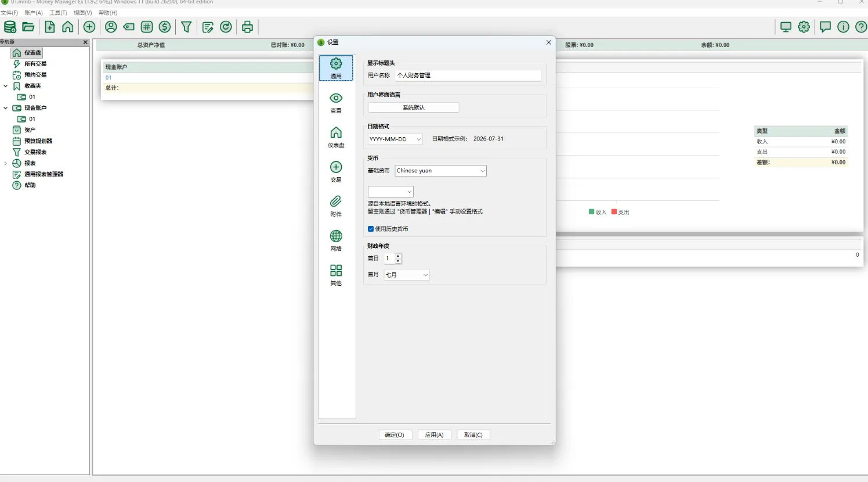
Task: Add new transaction with plus toolbar icon
Action: 89,27
